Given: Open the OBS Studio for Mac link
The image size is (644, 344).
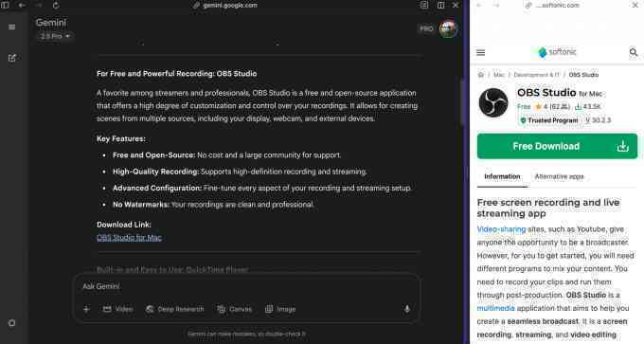Looking at the screenshot, I should (129, 238).
